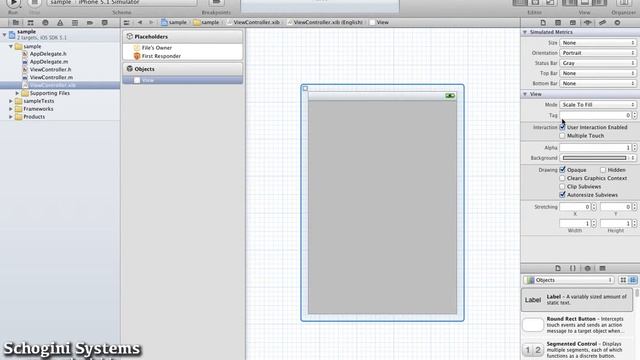Click the sample project jump bar segment
Image resolution: width=640 pixels, height=360 pixels.
174,22
